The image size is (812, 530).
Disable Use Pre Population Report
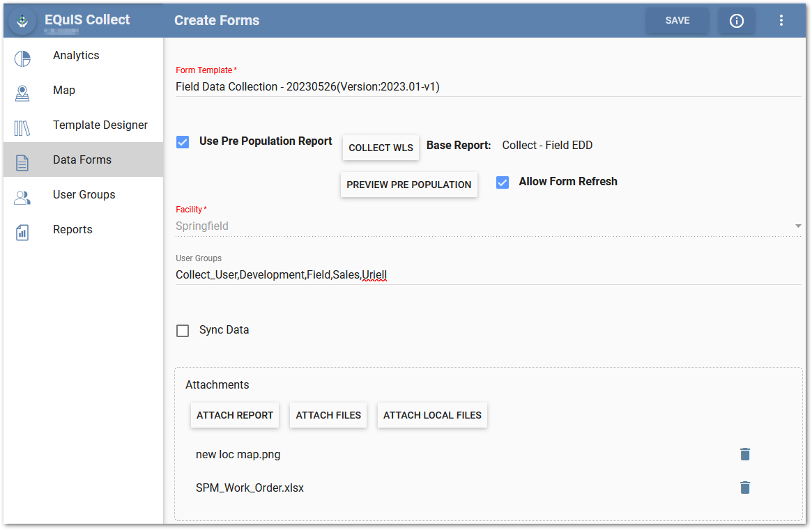point(182,141)
